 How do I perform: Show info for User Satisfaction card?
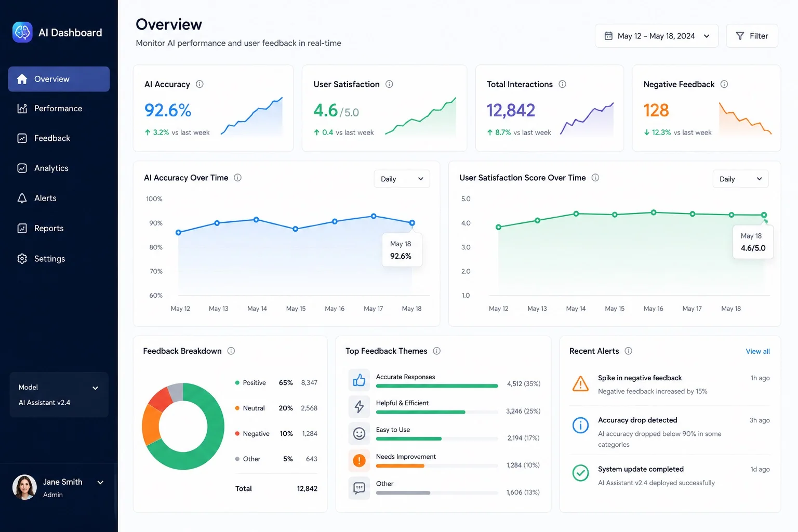(x=389, y=84)
